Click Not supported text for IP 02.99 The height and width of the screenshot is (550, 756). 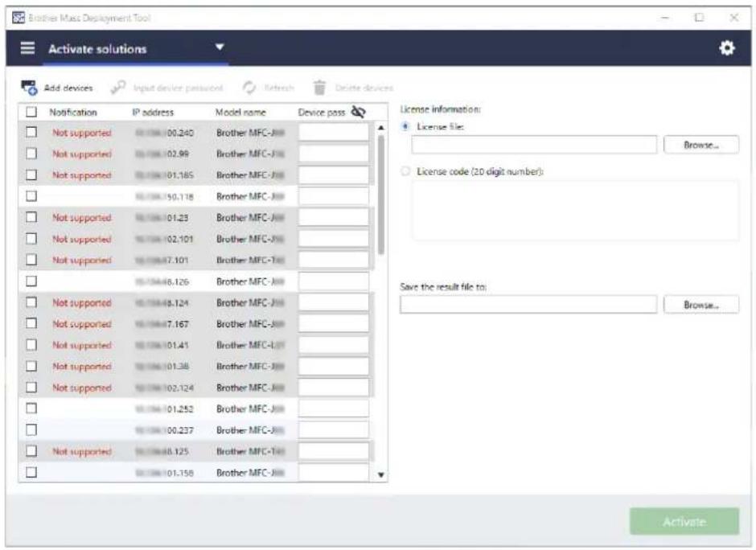pyautogui.click(x=82, y=154)
